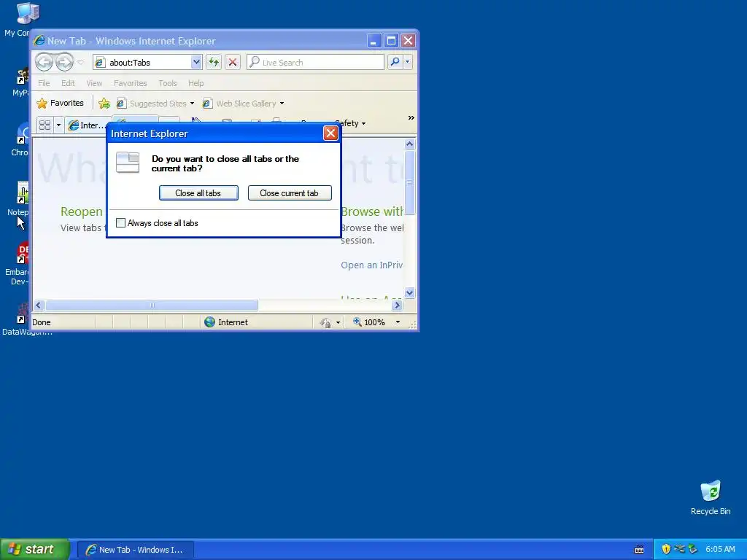The height and width of the screenshot is (560, 747).
Task: Click the Back navigation arrow button
Action: tap(44, 62)
